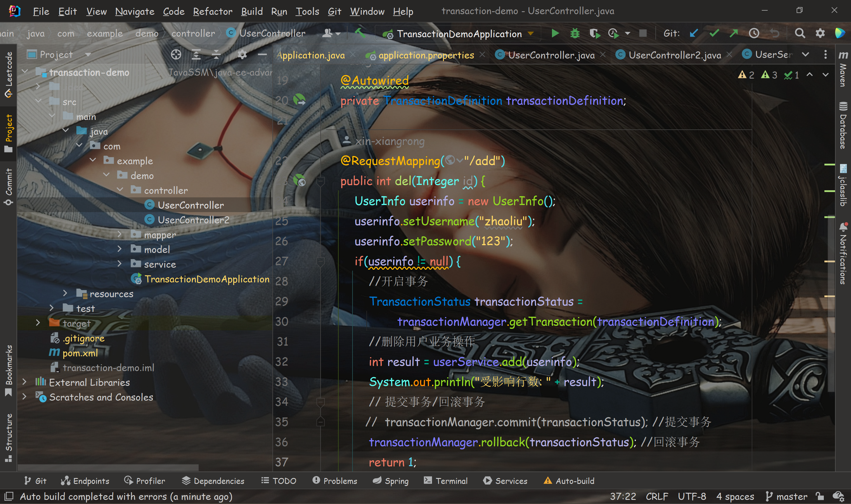Fold the if block at line 27

tap(320, 261)
